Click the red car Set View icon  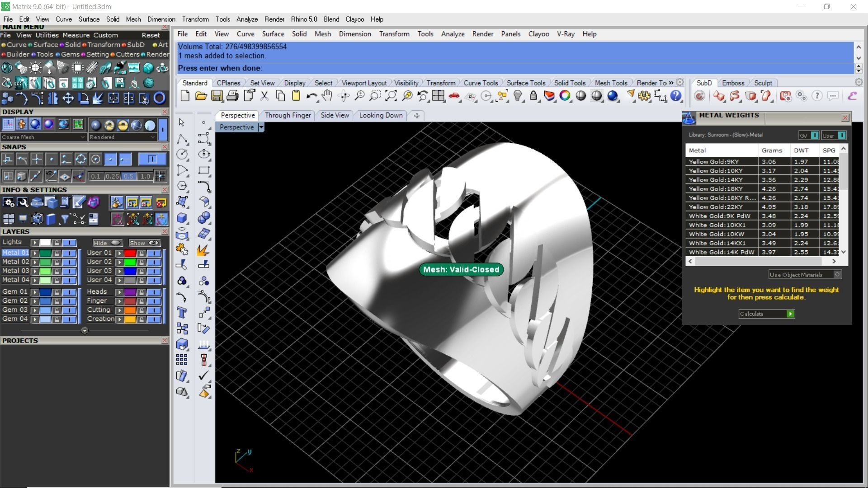454,96
